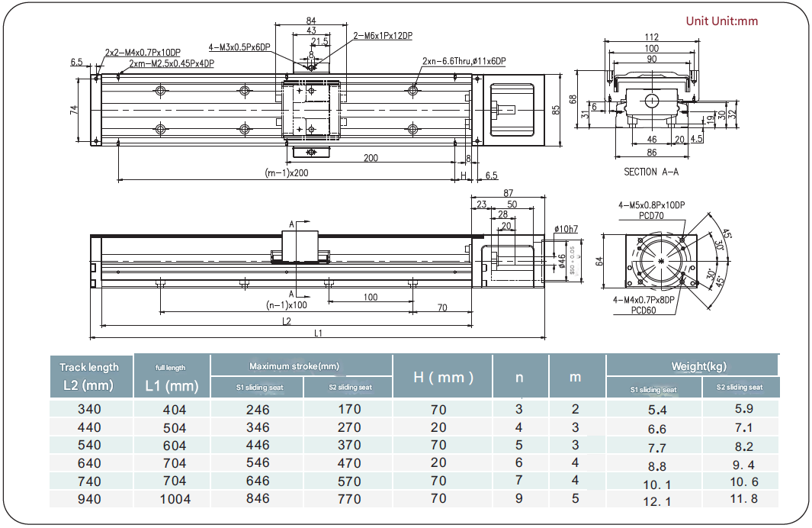
Task: Select the 2xm-M2.5x0.45Px4DP callout
Action: [x=171, y=63]
